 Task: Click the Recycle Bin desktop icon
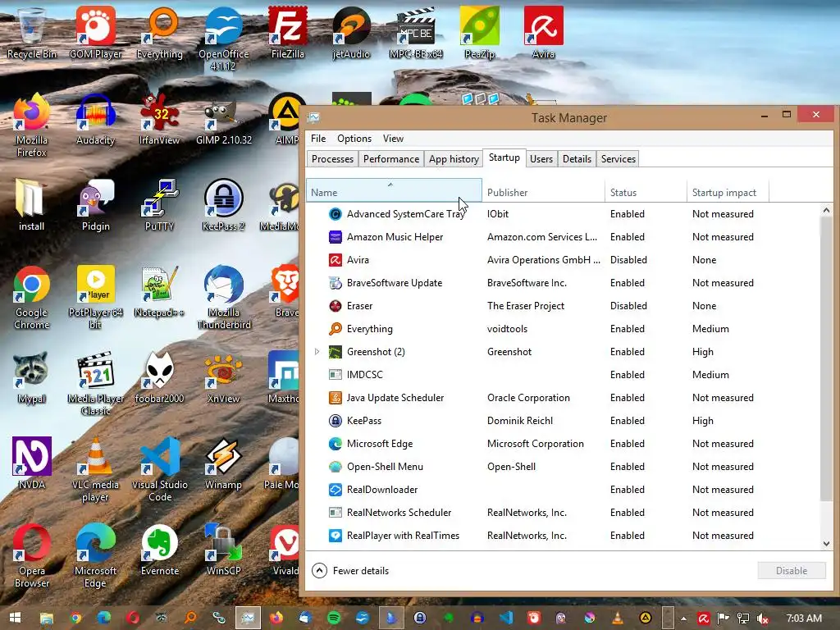[x=31, y=32]
